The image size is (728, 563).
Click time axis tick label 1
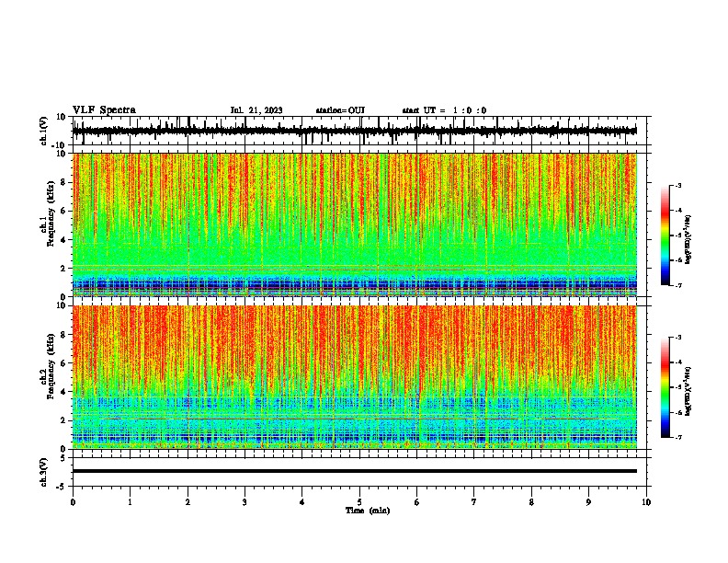(x=130, y=502)
